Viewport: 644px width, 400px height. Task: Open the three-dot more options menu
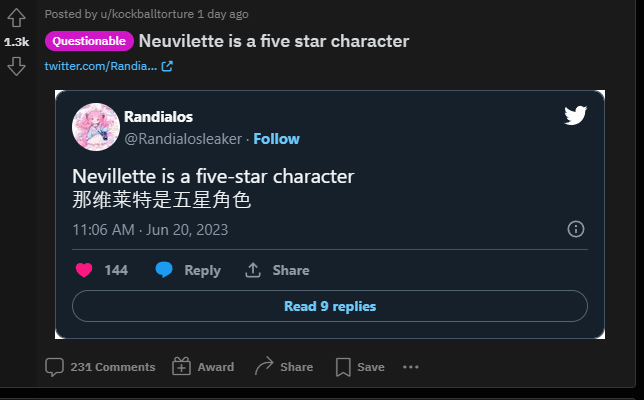pyautogui.click(x=410, y=367)
